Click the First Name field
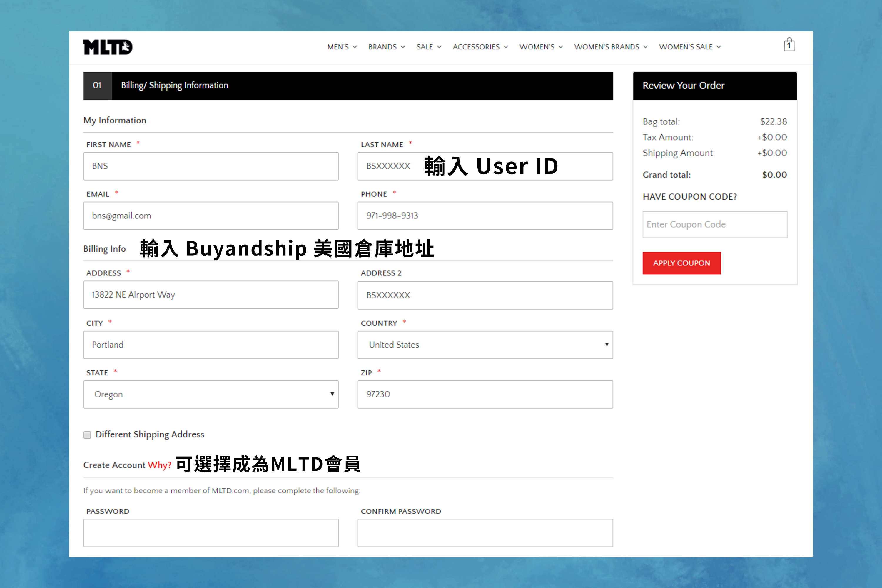The width and height of the screenshot is (882, 588). (x=211, y=166)
